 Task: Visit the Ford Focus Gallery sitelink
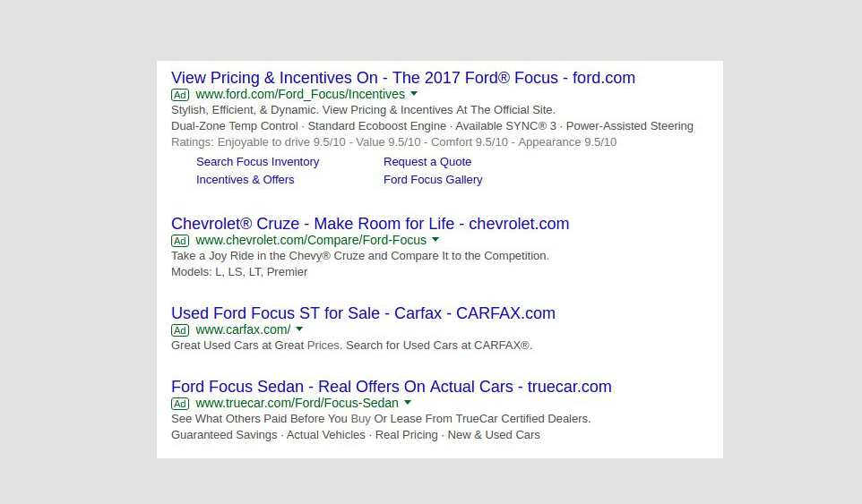(433, 180)
